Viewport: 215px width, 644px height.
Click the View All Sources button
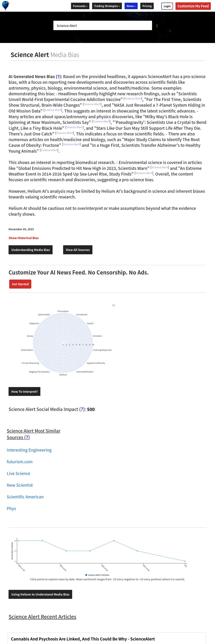(x=78, y=250)
